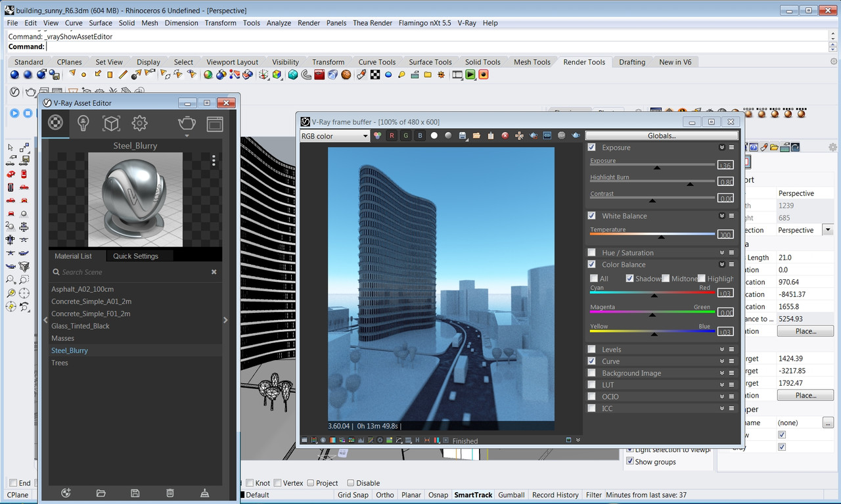The image size is (841, 504).
Task: Collapse the Exposure section chevron
Action: (x=722, y=148)
